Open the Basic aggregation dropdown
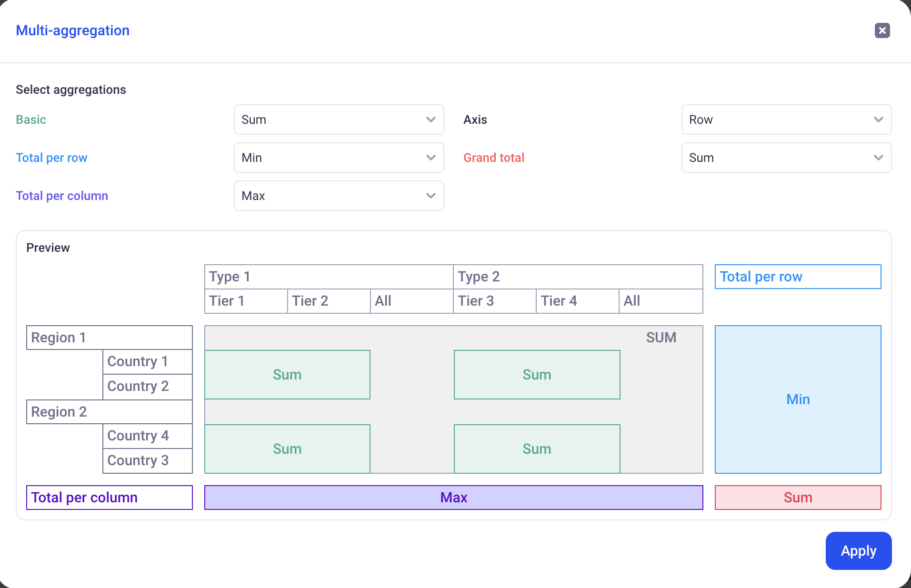 point(339,120)
